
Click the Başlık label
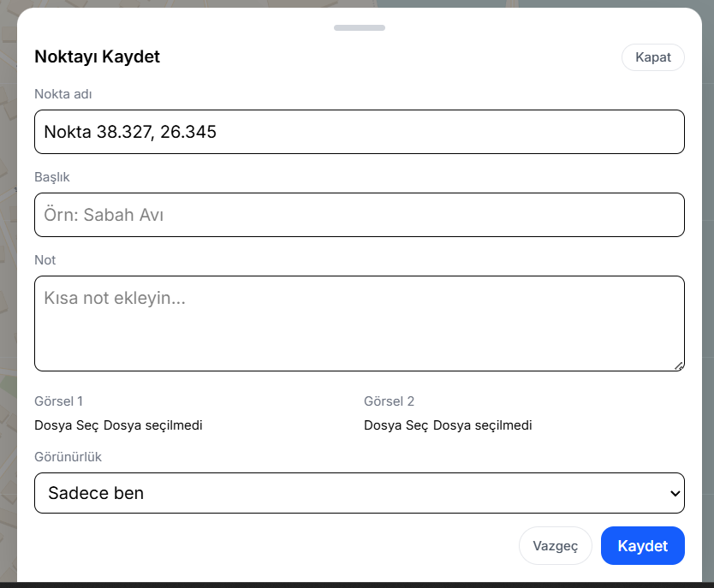click(x=51, y=177)
